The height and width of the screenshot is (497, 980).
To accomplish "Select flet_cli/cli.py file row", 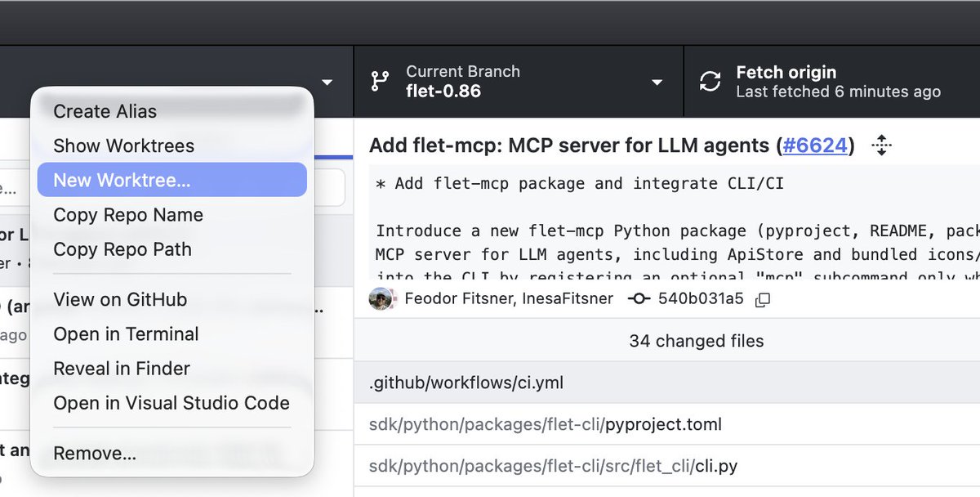I will (x=667, y=467).
